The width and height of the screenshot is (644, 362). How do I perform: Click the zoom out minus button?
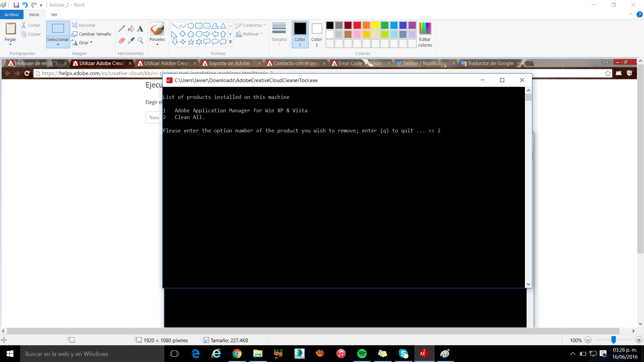[588, 340]
